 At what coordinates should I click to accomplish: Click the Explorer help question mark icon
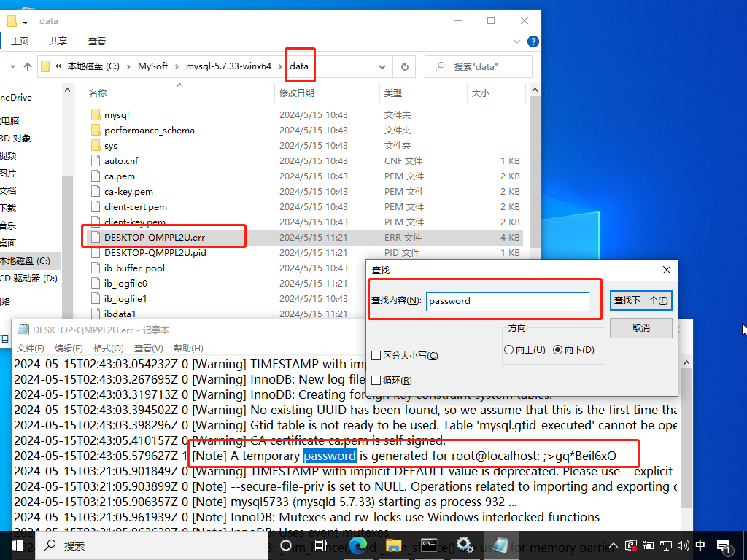pyautogui.click(x=533, y=42)
